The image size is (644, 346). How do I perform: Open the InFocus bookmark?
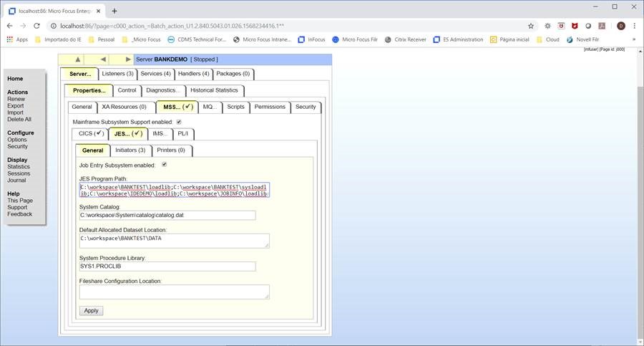(x=312, y=39)
